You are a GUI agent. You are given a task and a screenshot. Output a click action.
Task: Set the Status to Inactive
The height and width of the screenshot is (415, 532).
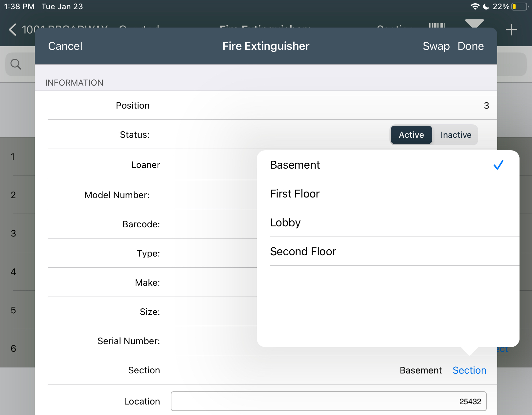(456, 135)
